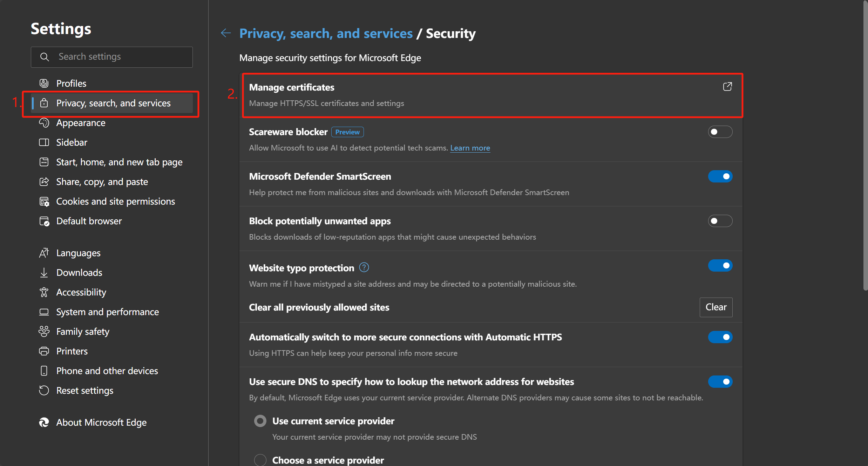Disable the Automatic HTTPS switch
Viewport: 868px width, 466px height.
click(720, 337)
